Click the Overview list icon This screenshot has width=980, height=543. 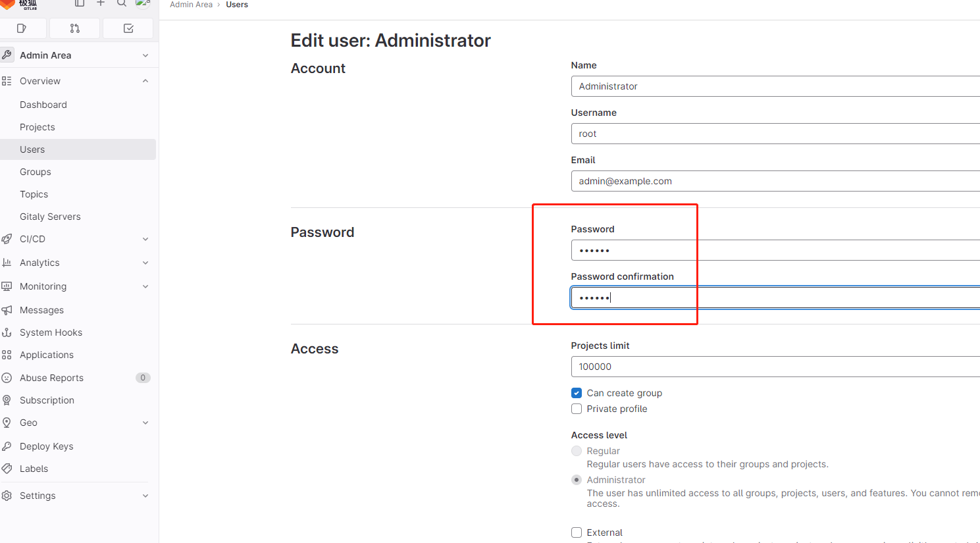[x=7, y=81]
